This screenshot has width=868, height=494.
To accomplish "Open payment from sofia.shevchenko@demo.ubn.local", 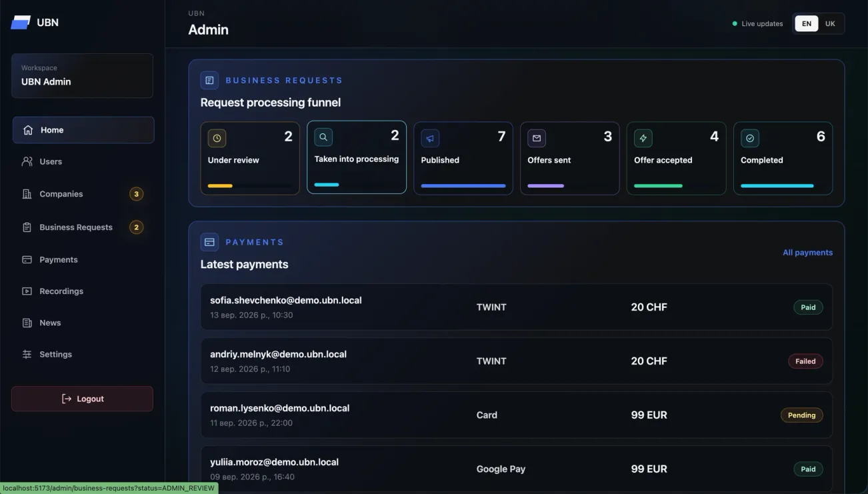I will [517, 307].
